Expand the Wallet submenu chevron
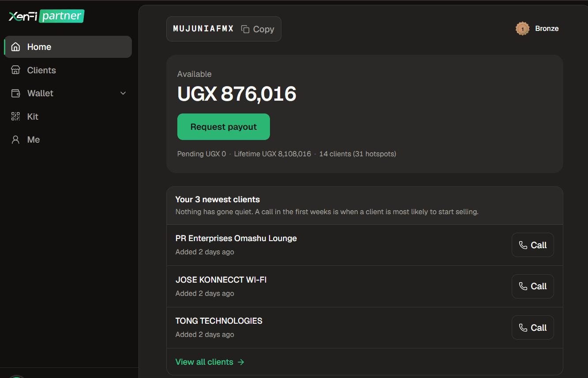 123,93
